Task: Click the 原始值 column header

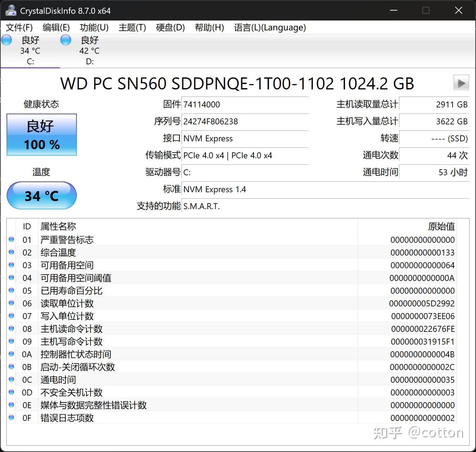Action: (407, 226)
